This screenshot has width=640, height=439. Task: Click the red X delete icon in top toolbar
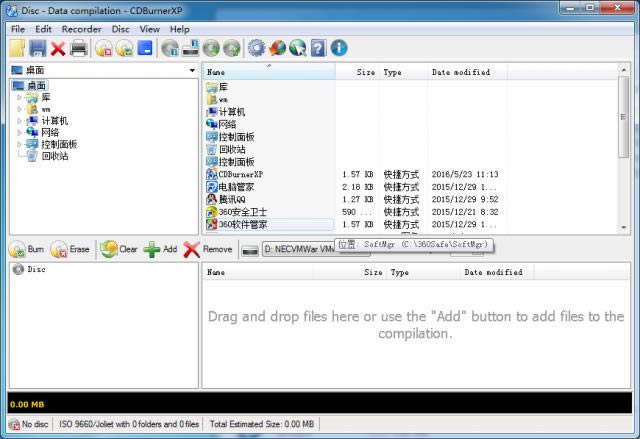point(58,49)
